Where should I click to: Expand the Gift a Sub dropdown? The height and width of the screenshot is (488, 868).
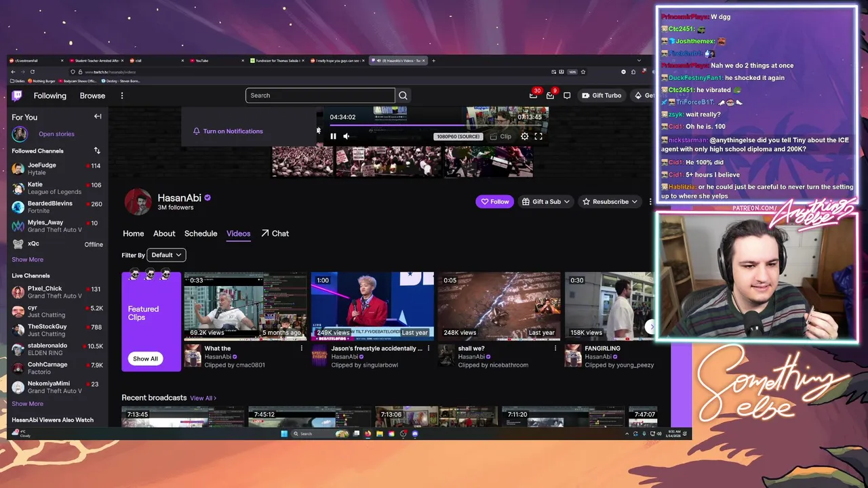tap(547, 201)
